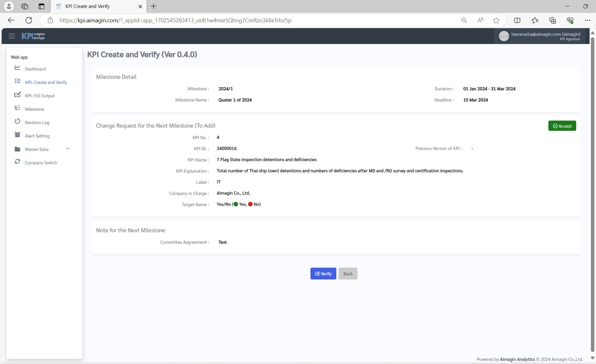This screenshot has width=596, height=364.
Task: Expand the Master Data submenu chevron
Action: pyautogui.click(x=68, y=149)
